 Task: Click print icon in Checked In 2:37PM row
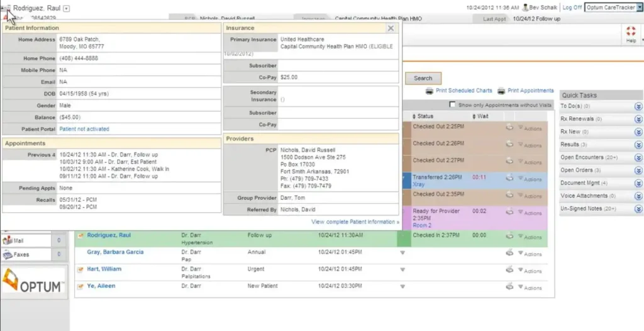(509, 236)
